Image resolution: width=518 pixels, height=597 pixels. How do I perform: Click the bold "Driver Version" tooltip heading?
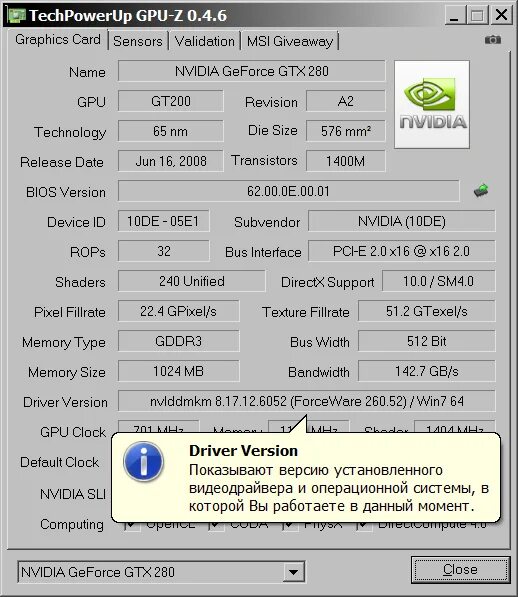coord(244,451)
